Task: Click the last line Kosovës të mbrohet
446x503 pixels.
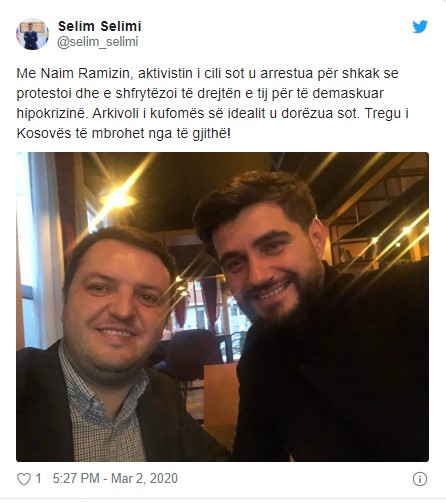Action: click(124, 134)
